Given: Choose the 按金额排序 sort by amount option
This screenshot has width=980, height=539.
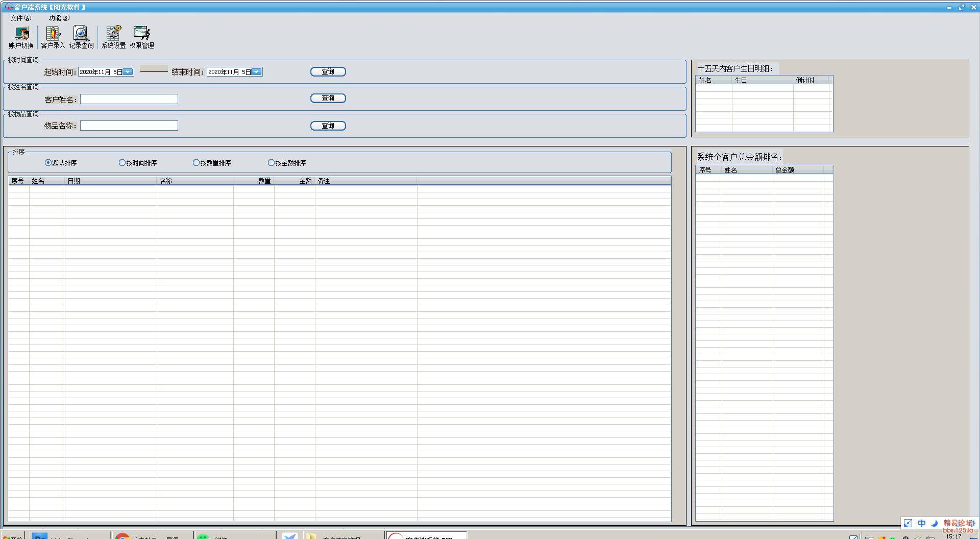Looking at the screenshot, I should [x=271, y=163].
